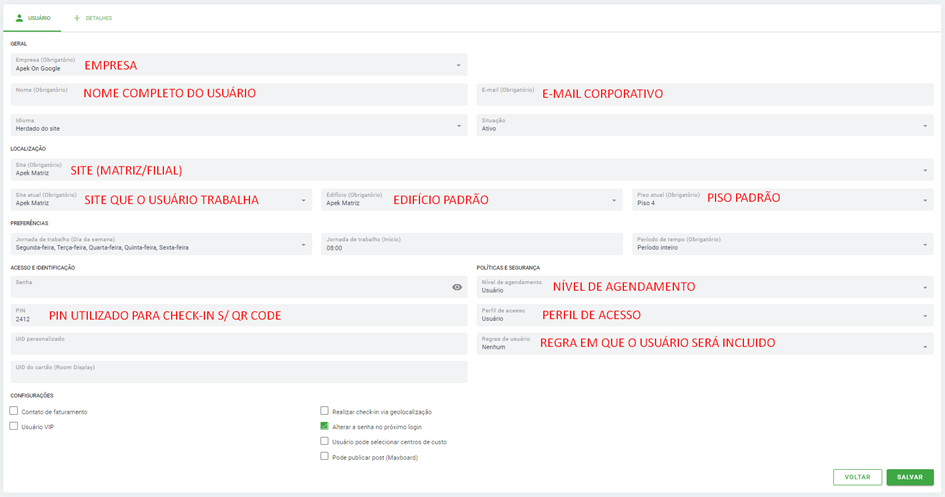This screenshot has width=945, height=497.
Task: Click the PIN field
Action: tap(238, 316)
